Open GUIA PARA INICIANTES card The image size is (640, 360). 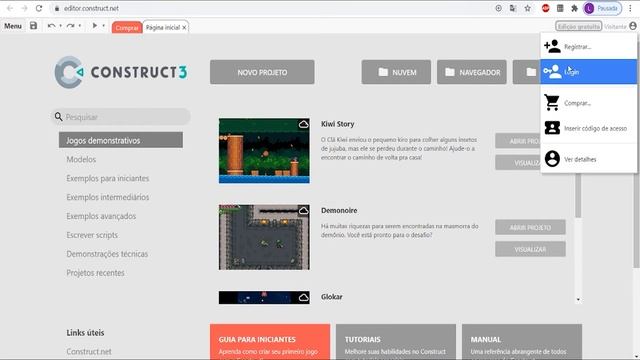pos(270,342)
